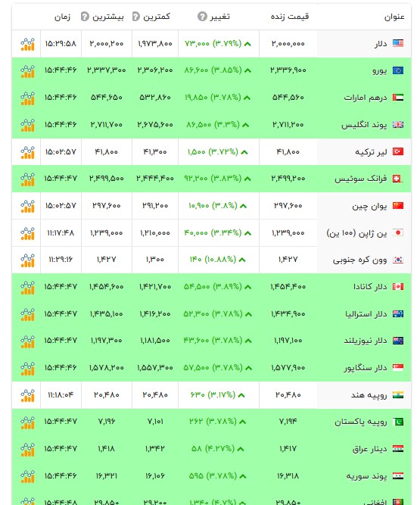Open the chart icon in the روپیه پاکستان row
420x505 pixels.
tap(27, 422)
